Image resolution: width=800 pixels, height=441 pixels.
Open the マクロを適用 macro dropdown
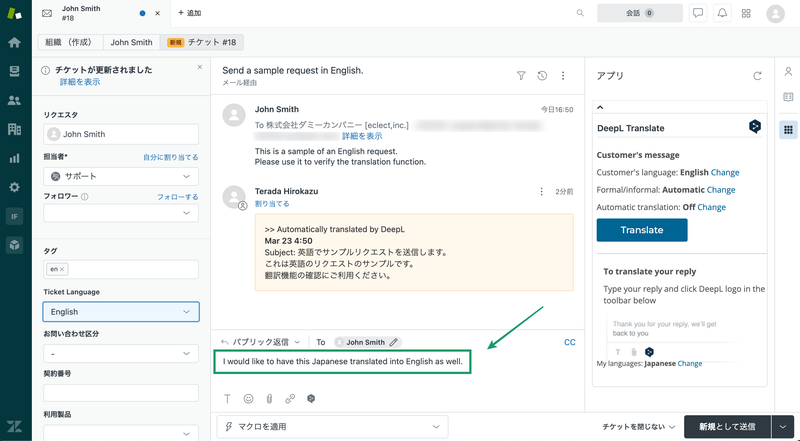coord(333,427)
